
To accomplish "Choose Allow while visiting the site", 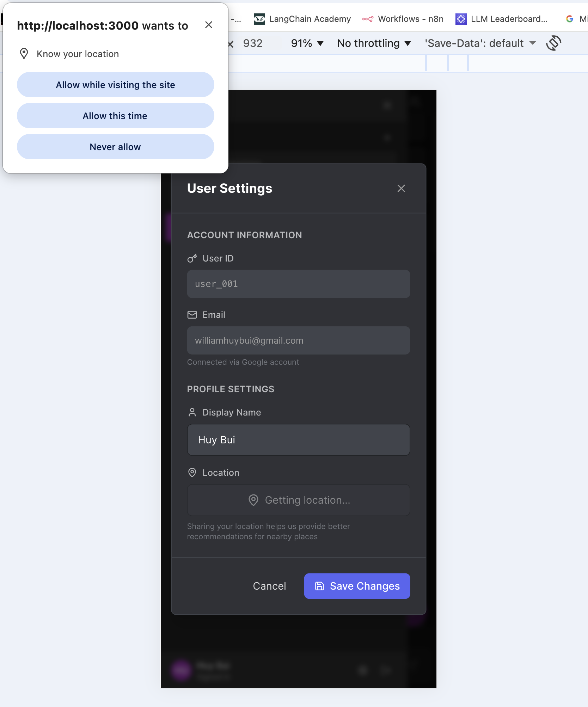I will (116, 85).
